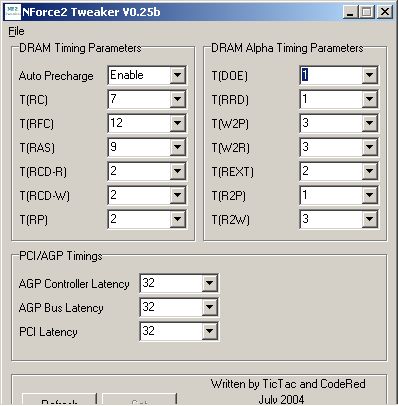The height and width of the screenshot is (406, 398).
Task: Expand the PCI Latency dropdown arrow
Action: click(209, 331)
